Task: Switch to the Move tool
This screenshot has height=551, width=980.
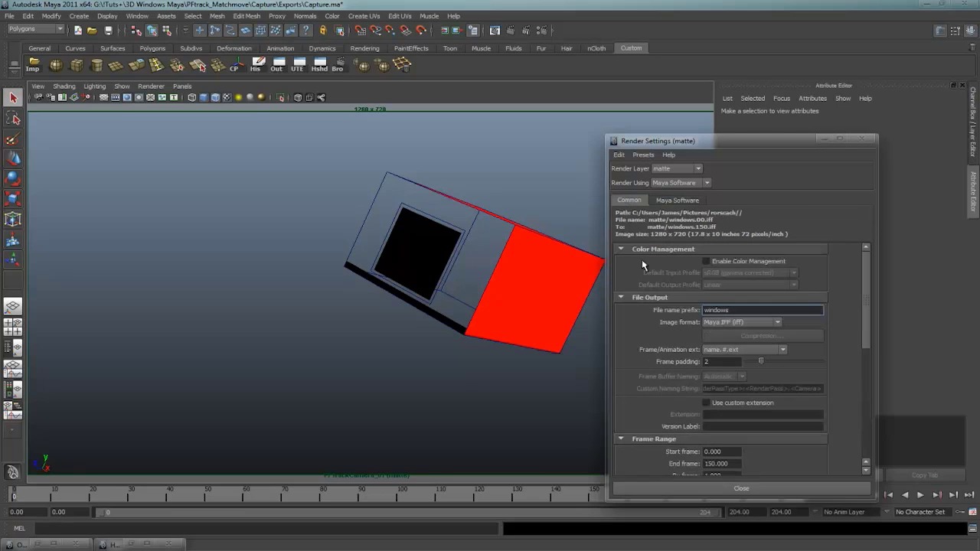Action: pyautogui.click(x=13, y=158)
